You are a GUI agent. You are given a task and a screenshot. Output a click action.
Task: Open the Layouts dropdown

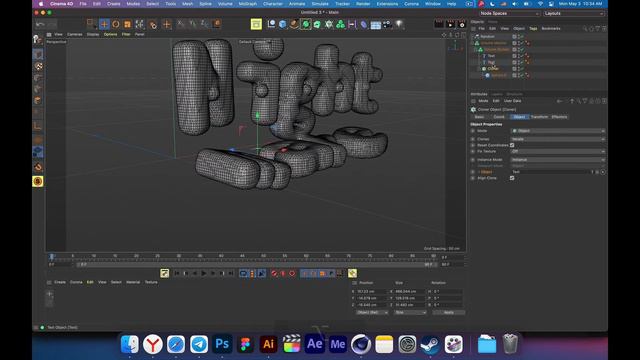[x=573, y=13]
